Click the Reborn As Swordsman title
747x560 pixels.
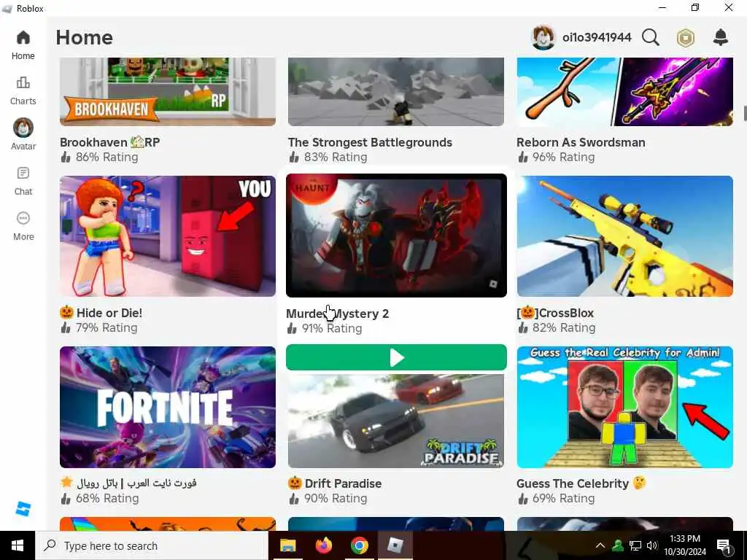point(581,142)
